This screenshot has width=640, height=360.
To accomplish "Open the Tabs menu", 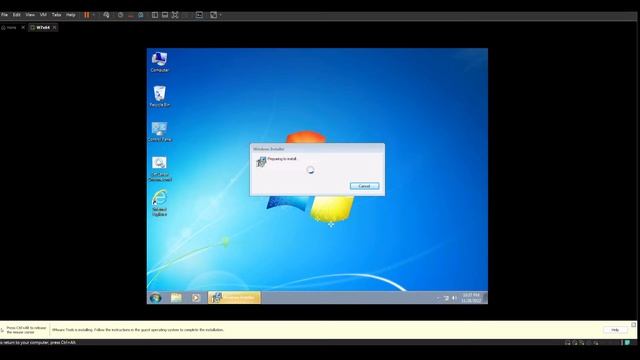I will pyautogui.click(x=56, y=15).
